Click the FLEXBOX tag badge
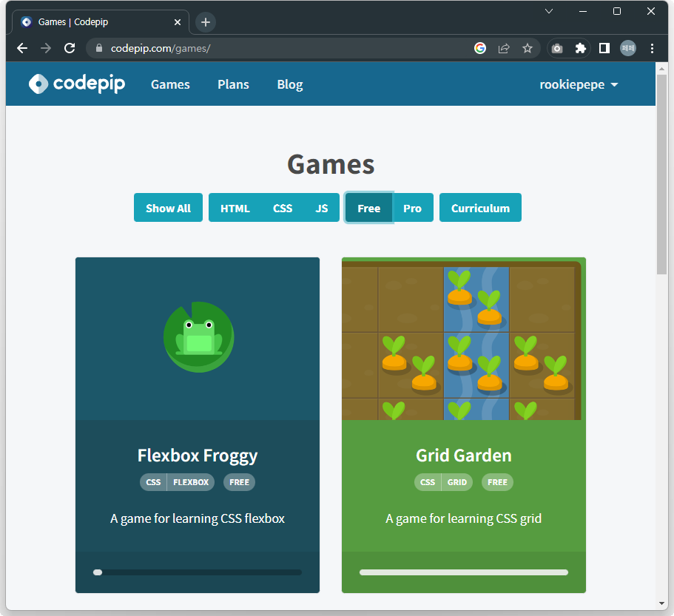674x616 pixels. tap(191, 482)
